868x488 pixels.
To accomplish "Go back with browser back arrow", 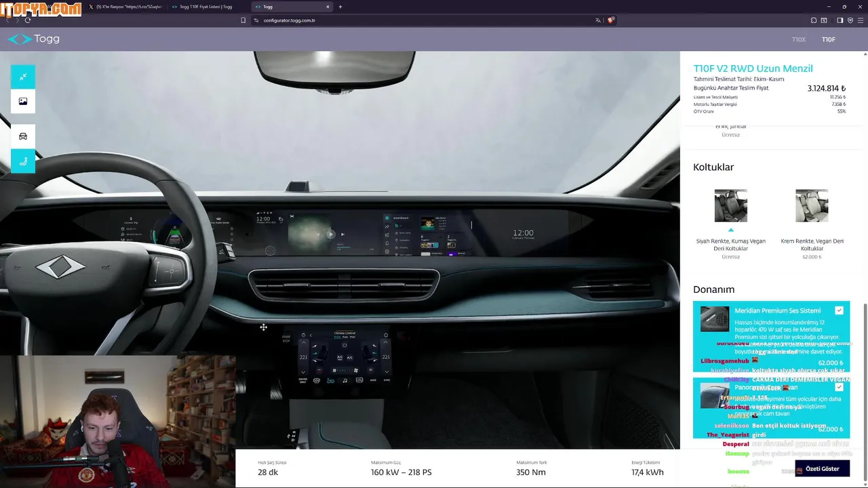I will [7, 20].
